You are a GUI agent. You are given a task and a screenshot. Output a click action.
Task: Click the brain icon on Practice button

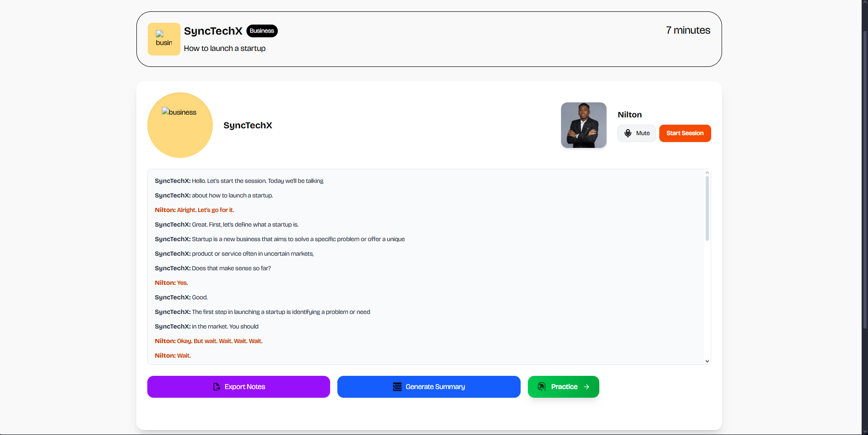[x=542, y=387]
